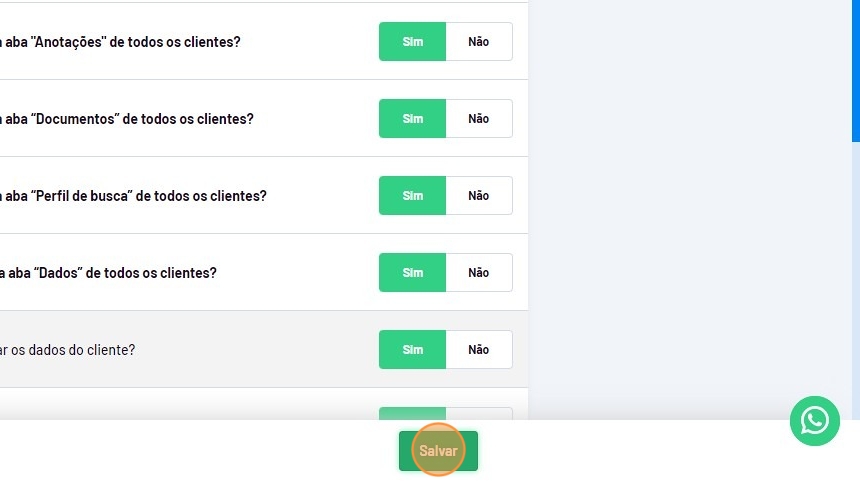Set "Perfil de busca" permission to Não
860x481 pixels.
(x=479, y=196)
